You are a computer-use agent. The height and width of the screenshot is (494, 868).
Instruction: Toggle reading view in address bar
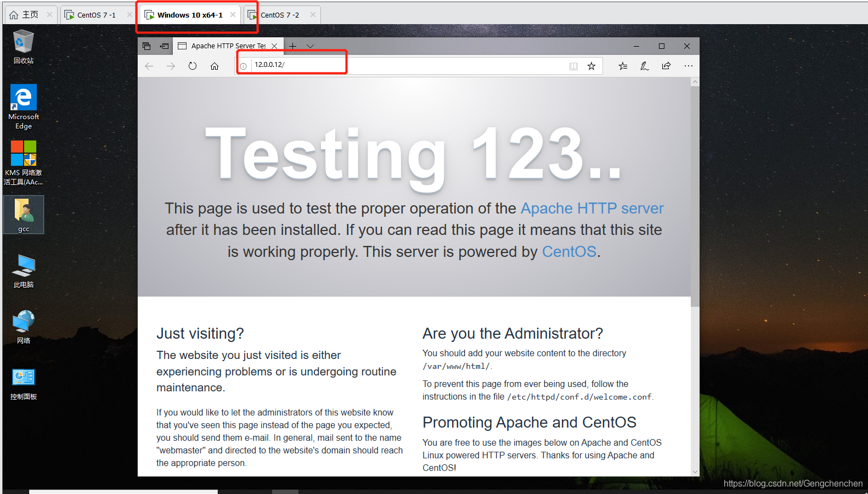click(x=573, y=66)
